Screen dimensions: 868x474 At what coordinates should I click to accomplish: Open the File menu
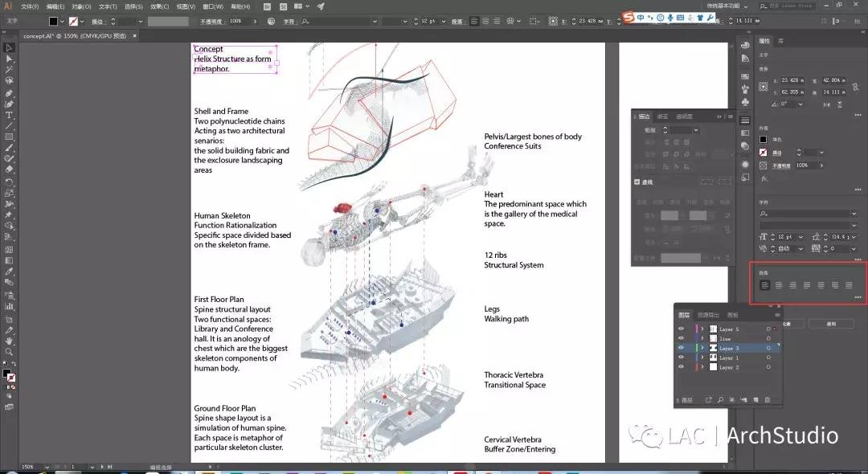point(30,6)
